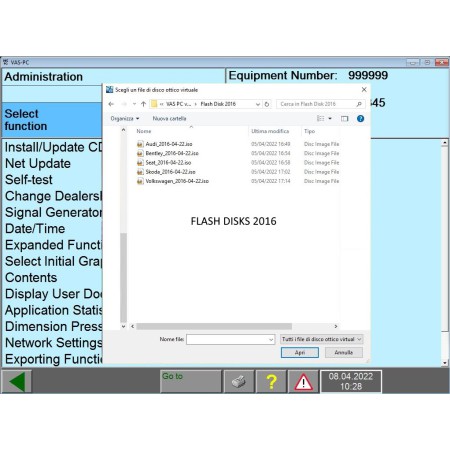Select Self-test function
The height and width of the screenshot is (450, 450).
coord(29,180)
